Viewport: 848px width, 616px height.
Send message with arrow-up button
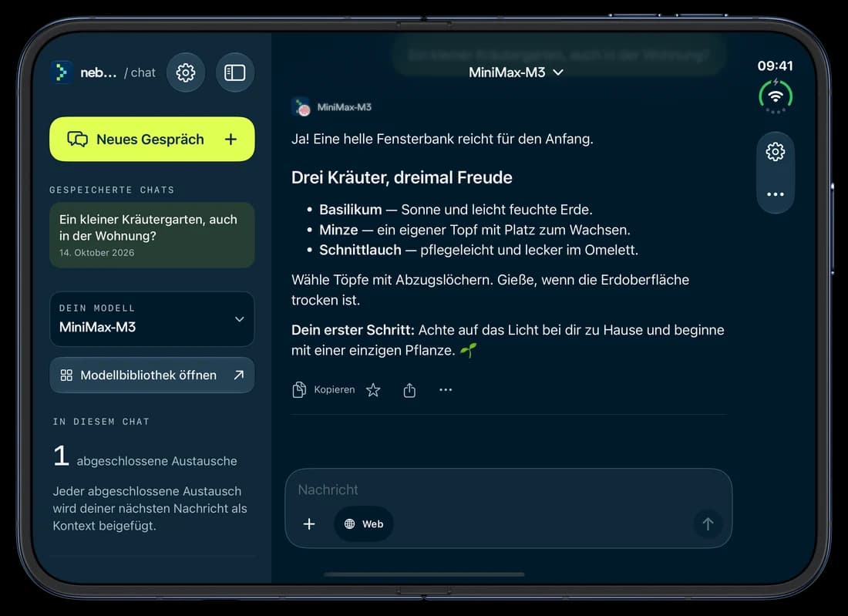(x=708, y=523)
